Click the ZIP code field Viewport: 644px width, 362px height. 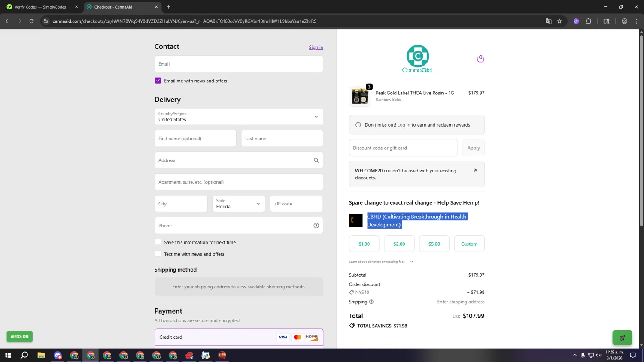(296, 204)
